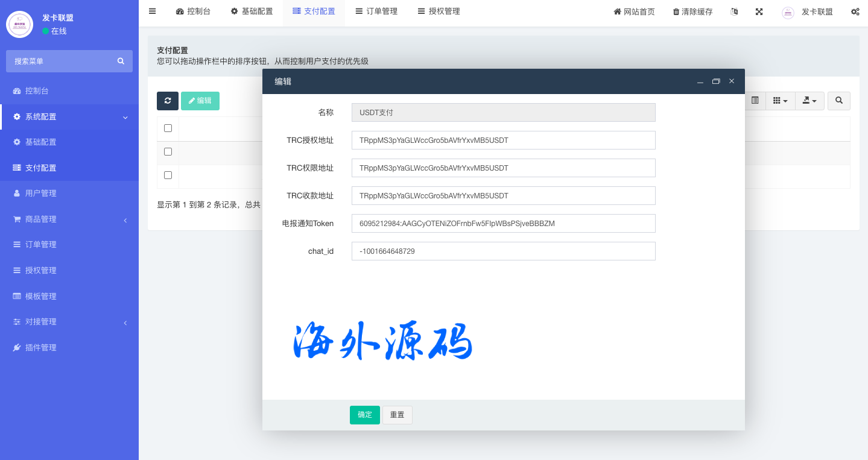
Task: Open the settings cogs icon at top right
Action: pos(855,11)
